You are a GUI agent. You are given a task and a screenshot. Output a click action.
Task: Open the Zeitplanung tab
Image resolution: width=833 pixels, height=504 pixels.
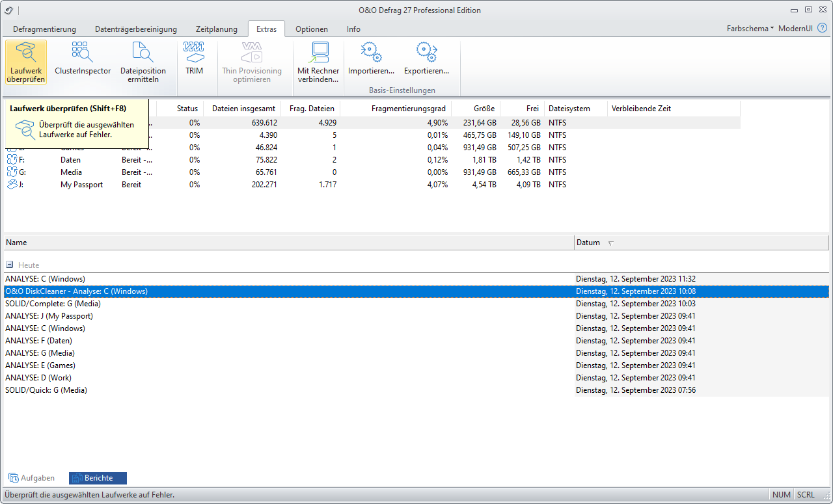[x=217, y=29]
